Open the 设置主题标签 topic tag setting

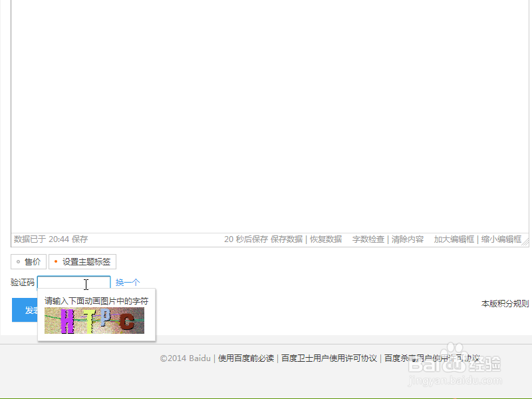[82, 261]
